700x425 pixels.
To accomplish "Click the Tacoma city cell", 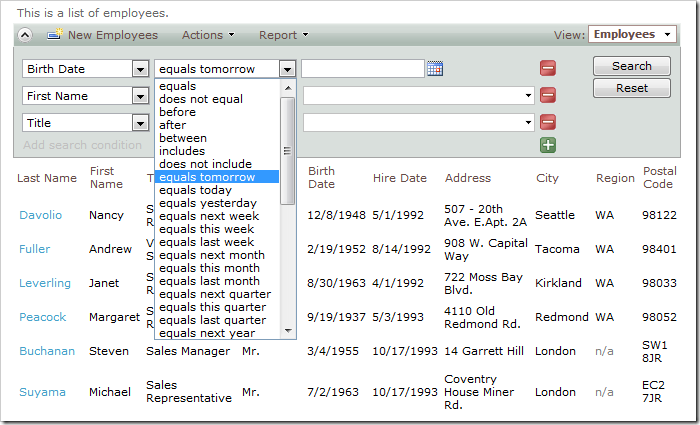I will [557, 249].
